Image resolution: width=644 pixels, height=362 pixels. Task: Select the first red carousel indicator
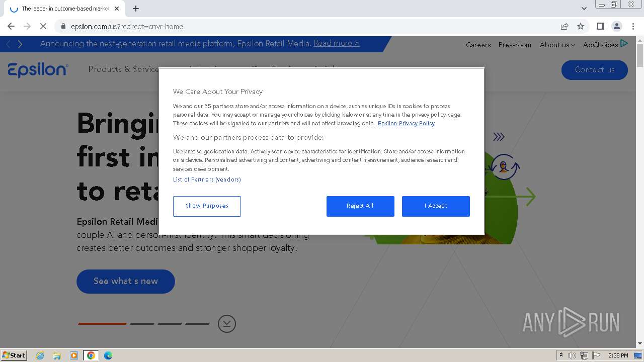pos(102,324)
